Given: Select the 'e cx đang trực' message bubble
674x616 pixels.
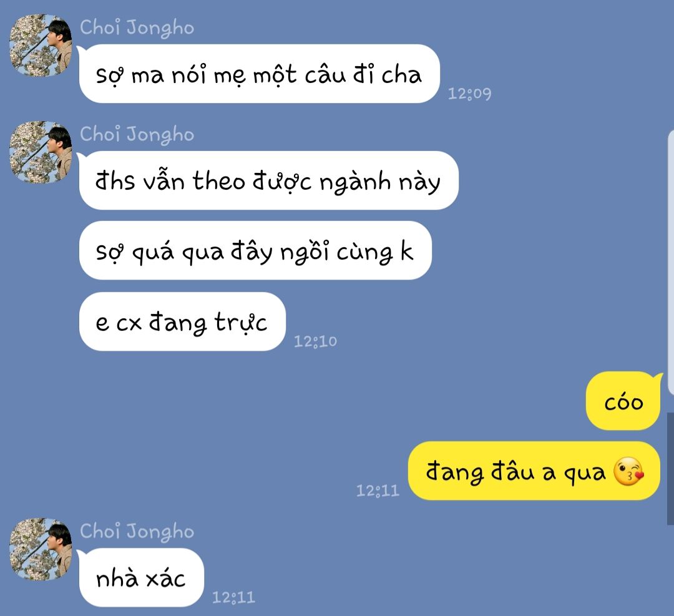Looking at the screenshot, I should pyautogui.click(x=182, y=321).
